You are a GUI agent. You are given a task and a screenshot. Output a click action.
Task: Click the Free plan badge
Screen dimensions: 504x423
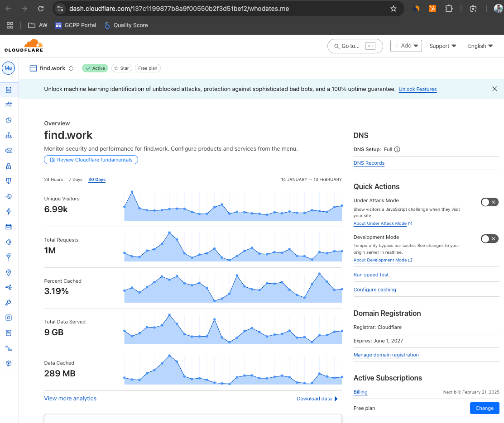coord(148,68)
